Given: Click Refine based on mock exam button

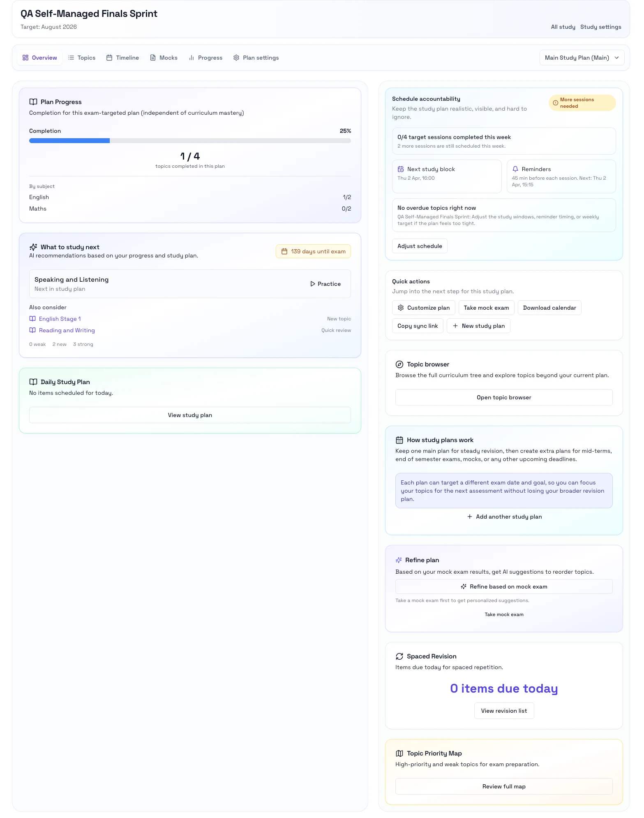Looking at the screenshot, I should (x=504, y=586).
